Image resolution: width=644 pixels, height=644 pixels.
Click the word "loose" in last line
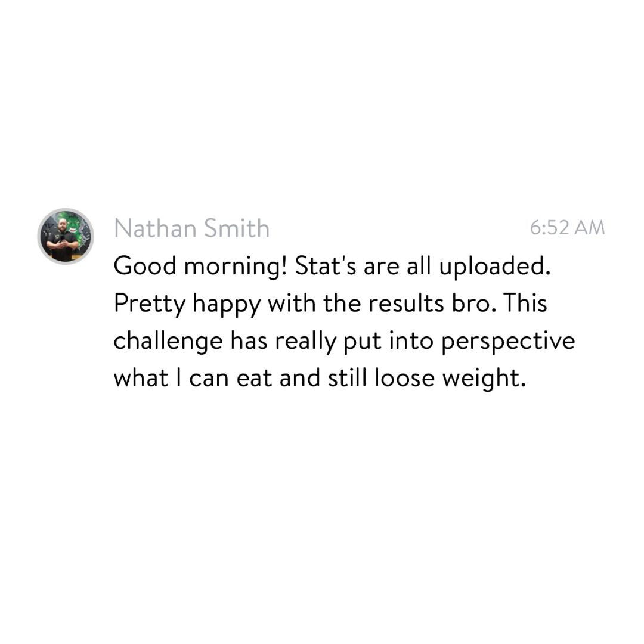point(404,378)
